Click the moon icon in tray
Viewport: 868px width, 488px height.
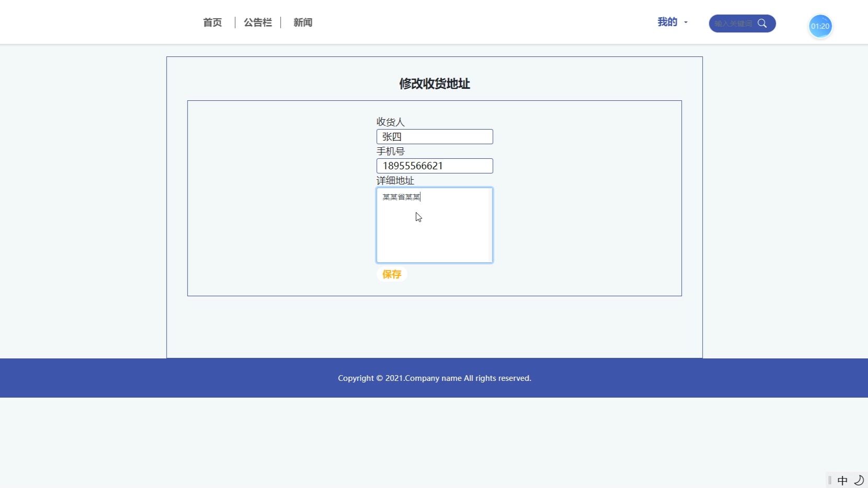(x=859, y=480)
